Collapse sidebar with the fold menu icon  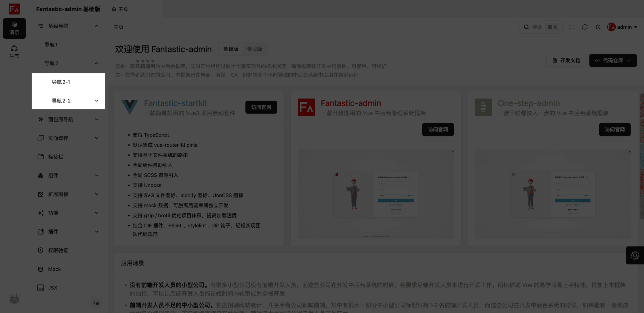click(x=96, y=303)
